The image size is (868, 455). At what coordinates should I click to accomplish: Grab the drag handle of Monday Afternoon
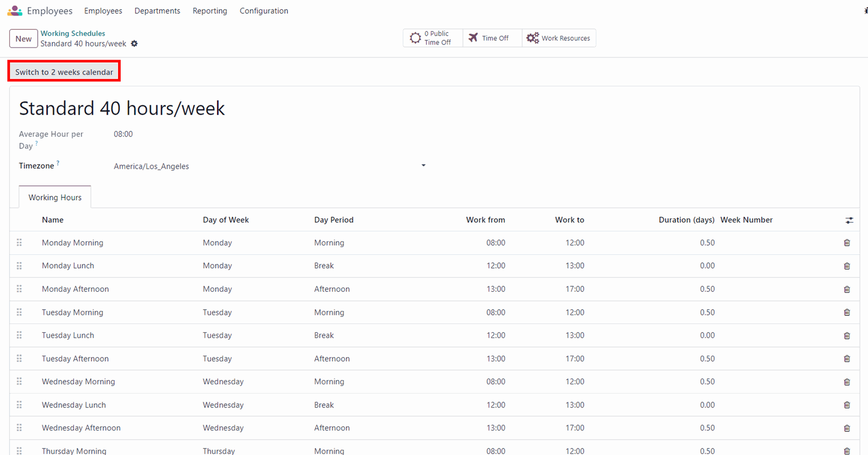point(19,289)
